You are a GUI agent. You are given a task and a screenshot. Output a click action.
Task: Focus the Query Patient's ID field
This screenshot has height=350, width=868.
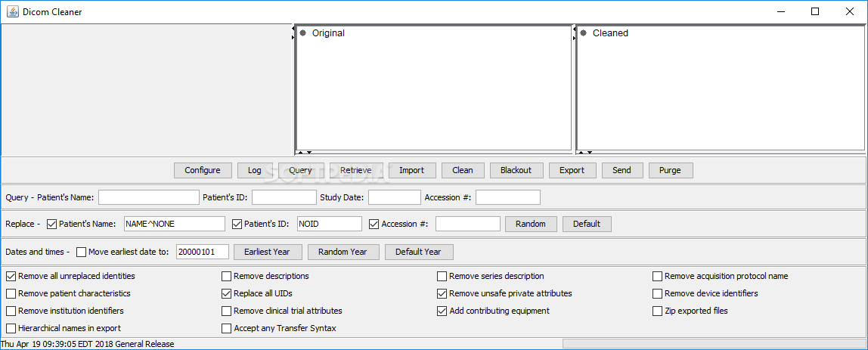(x=284, y=197)
